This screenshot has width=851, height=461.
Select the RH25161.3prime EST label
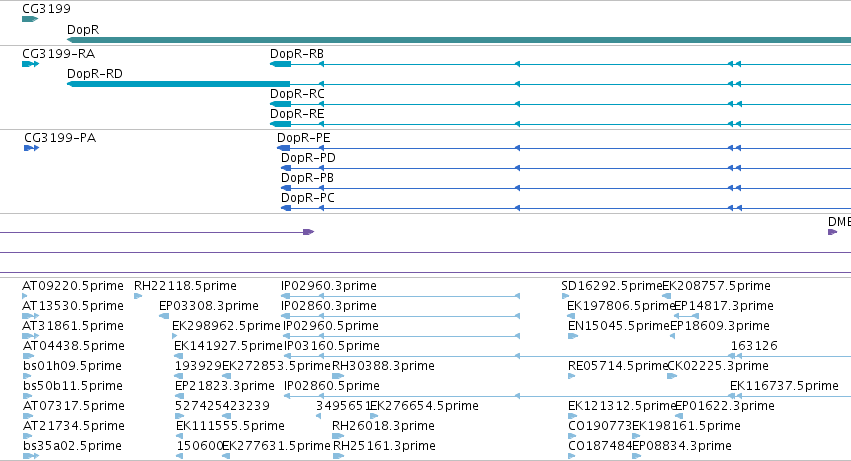tap(384, 447)
